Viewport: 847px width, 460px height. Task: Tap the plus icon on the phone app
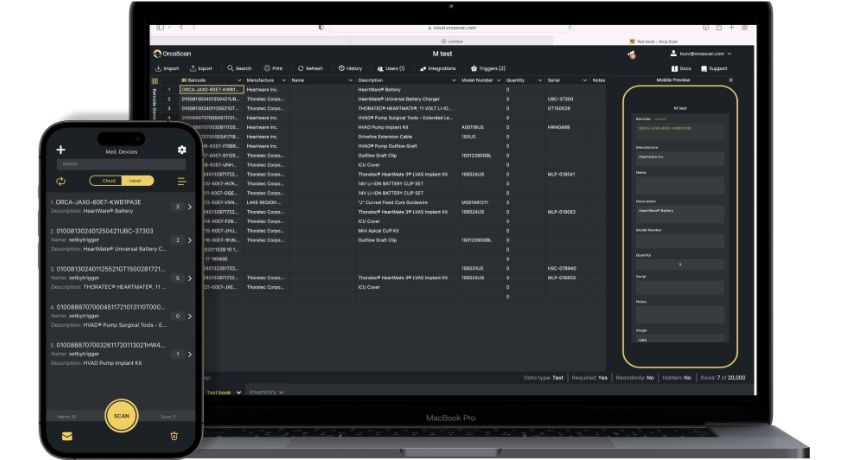tap(61, 150)
